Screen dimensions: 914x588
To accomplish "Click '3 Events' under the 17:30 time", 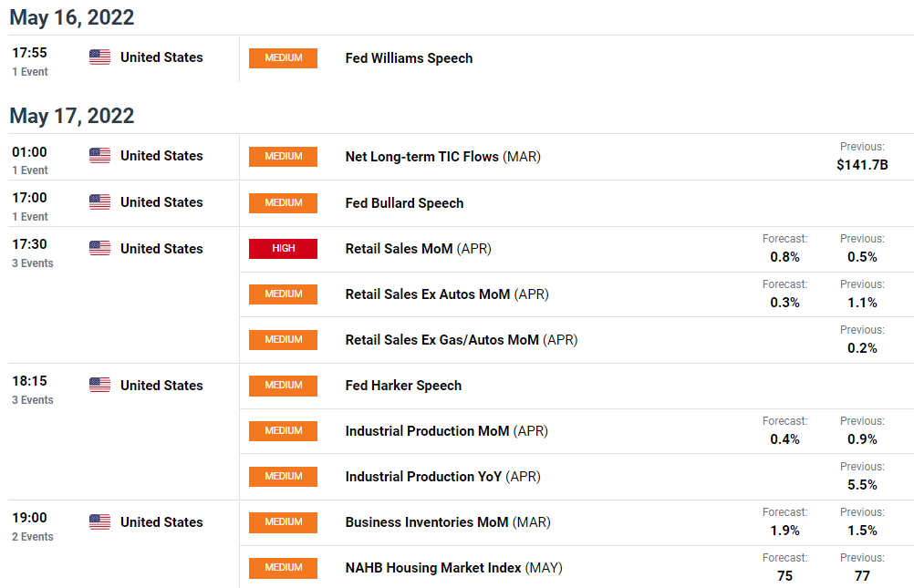I will [x=33, y=263].
